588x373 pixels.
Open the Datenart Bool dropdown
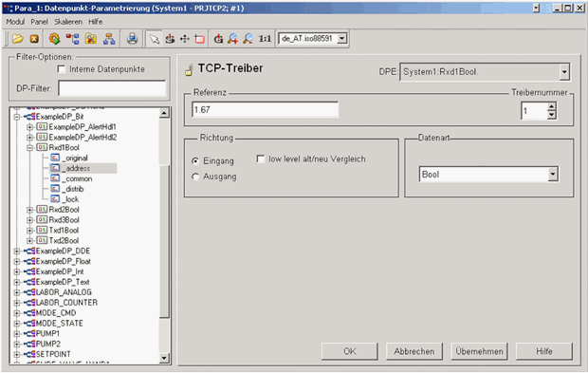(553, 174)
